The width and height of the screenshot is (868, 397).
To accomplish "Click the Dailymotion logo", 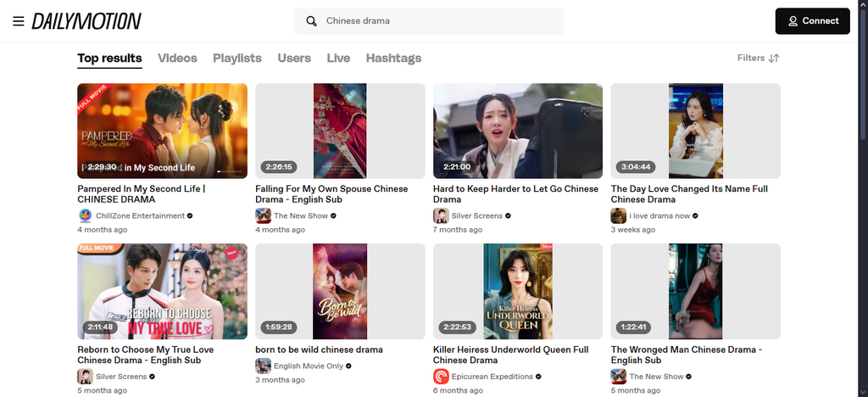I will click(x=86, y=21).
